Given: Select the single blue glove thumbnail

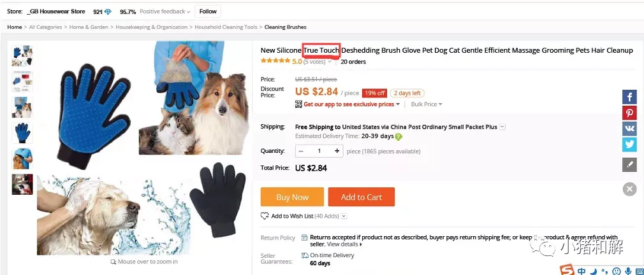Looking at the screenshot, I should pos(22,133).
